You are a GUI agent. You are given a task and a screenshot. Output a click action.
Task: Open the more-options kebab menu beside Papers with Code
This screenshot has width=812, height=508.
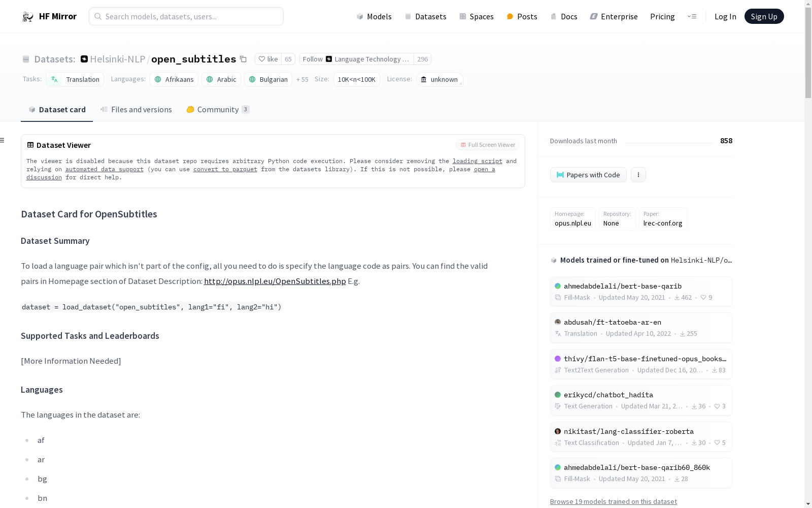(638, 175)
